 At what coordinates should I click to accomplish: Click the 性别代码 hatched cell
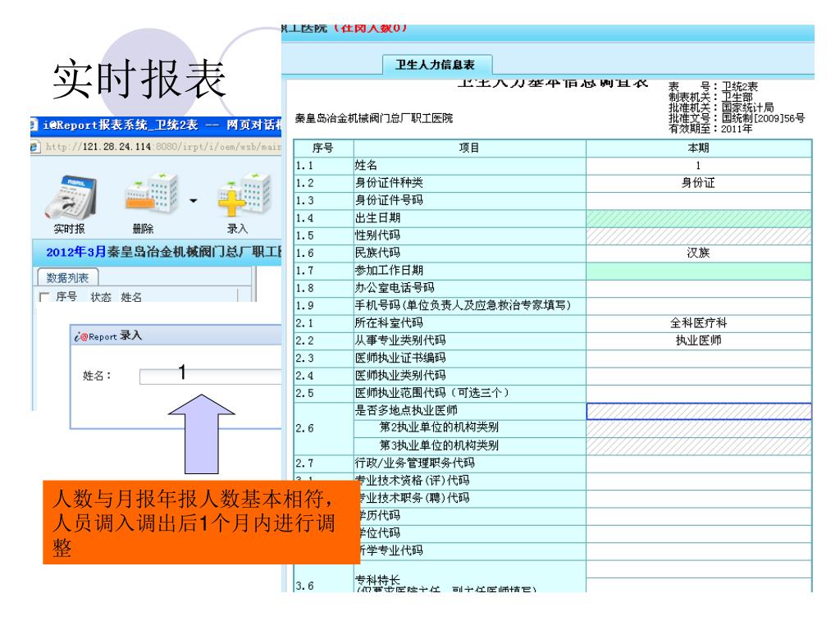(699, 235)
